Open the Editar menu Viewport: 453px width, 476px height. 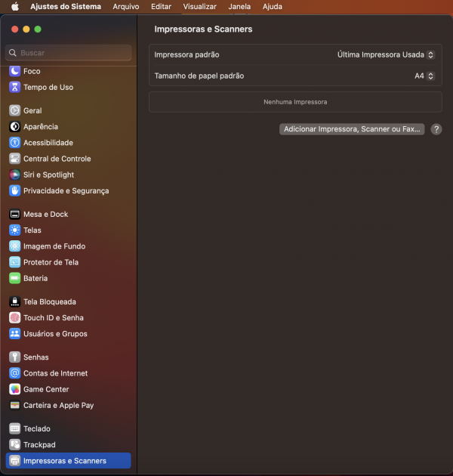tap(161, 6)
